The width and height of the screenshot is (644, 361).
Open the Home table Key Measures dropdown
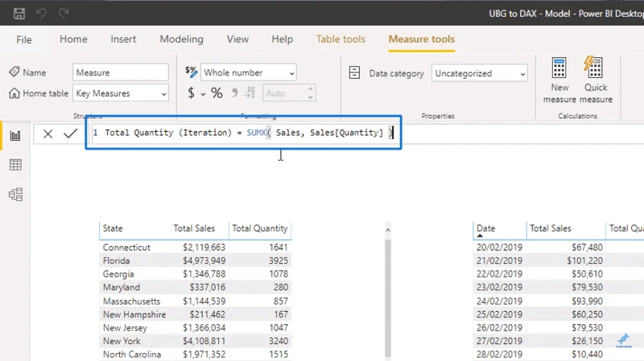click(121, 93)
